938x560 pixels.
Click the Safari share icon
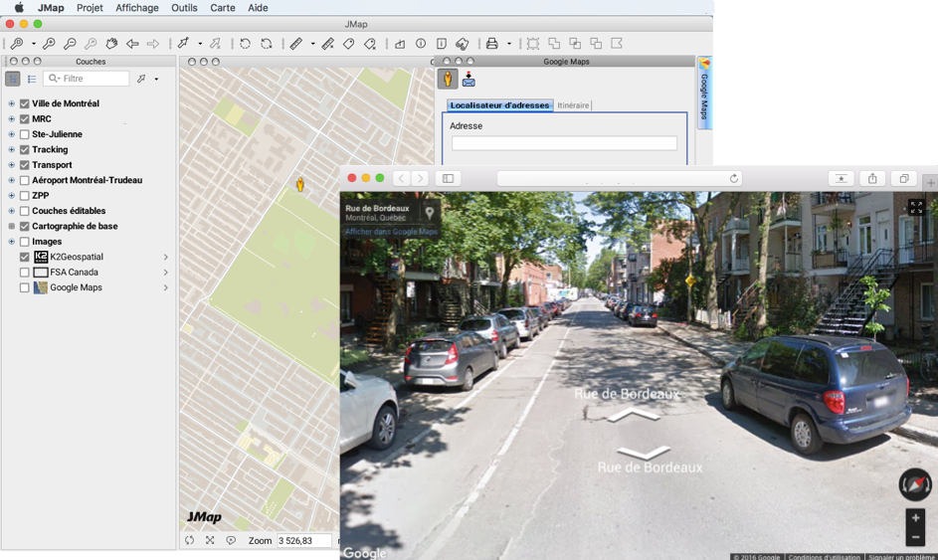pos(872,178)
